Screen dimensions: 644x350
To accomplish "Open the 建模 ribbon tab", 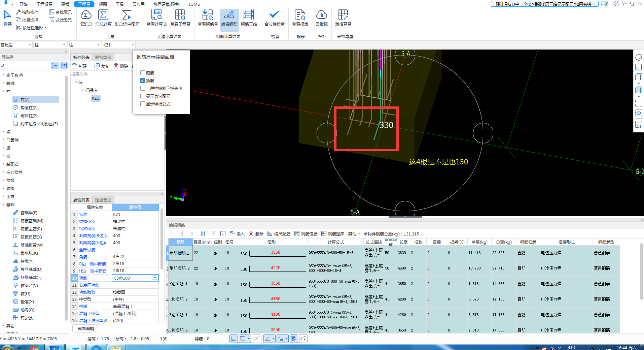I will pyautogui.click(x=65, y=4).
